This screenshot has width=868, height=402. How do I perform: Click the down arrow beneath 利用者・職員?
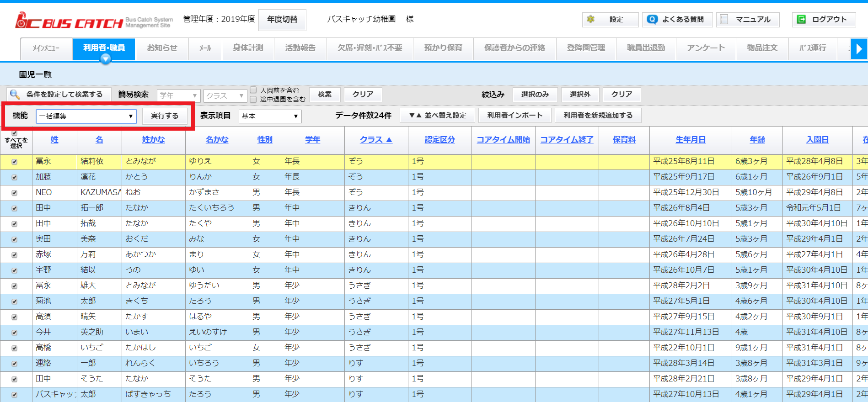pyautogui.click(x=106, y=59)
